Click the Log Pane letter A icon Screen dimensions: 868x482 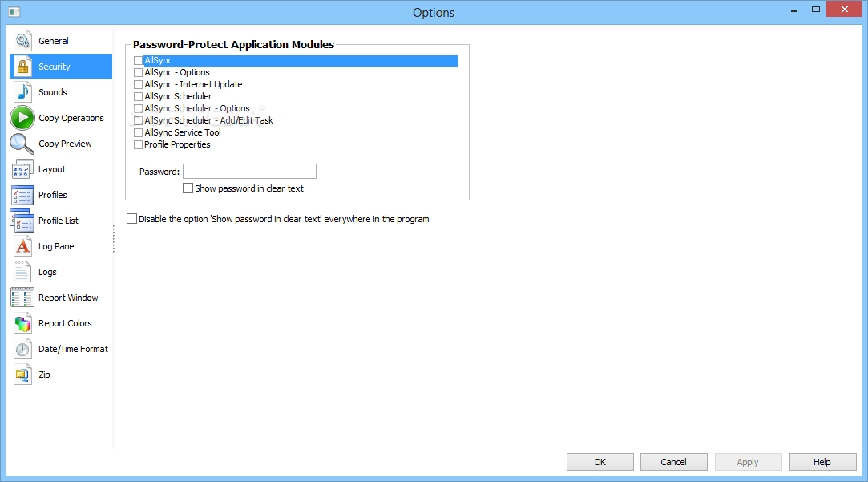(x=22, y=246)
